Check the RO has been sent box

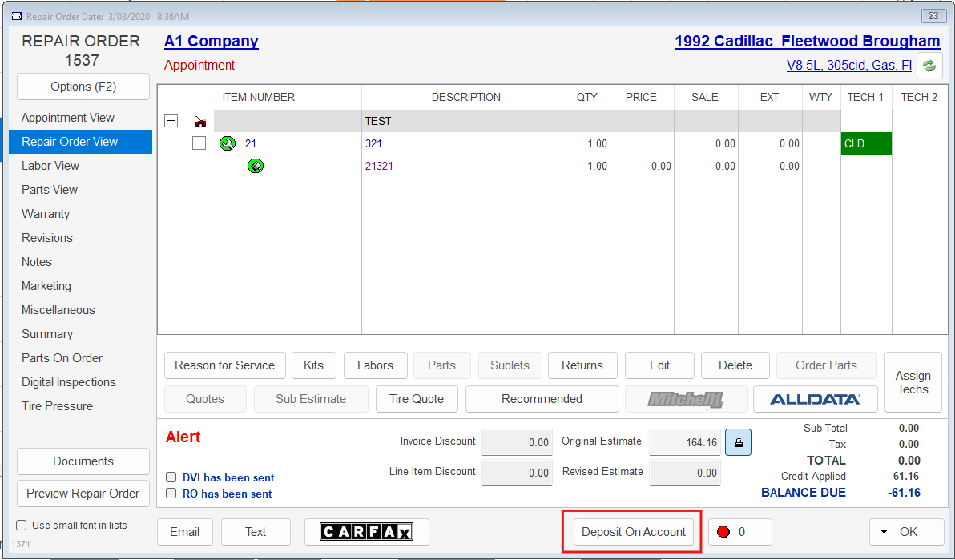[x=171, y=494]
